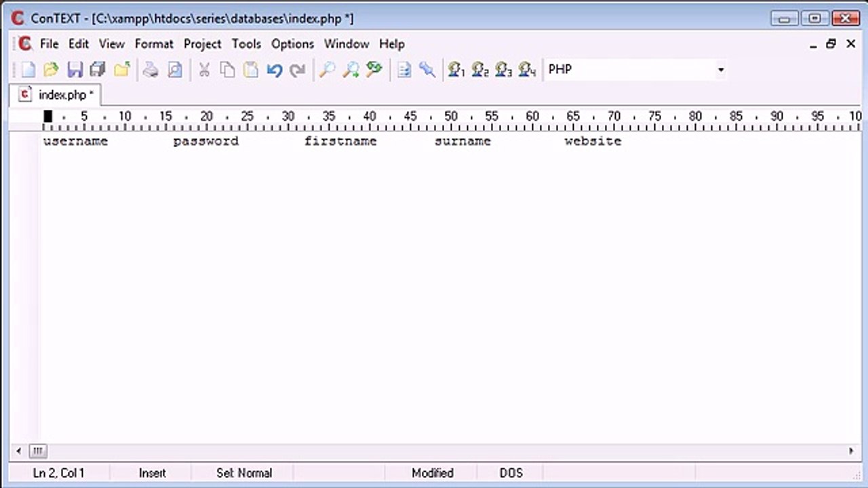Open the Edit menu
The image size is (868, 488).
(79, 43)
